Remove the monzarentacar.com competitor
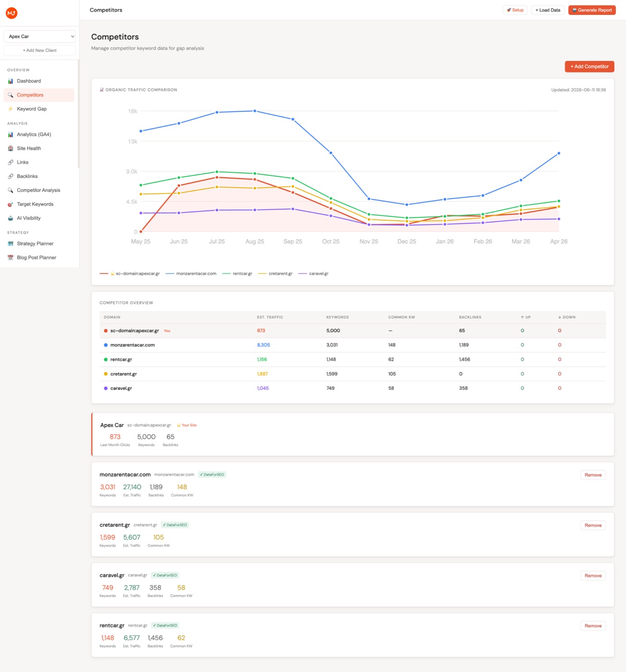 point(593,475)
